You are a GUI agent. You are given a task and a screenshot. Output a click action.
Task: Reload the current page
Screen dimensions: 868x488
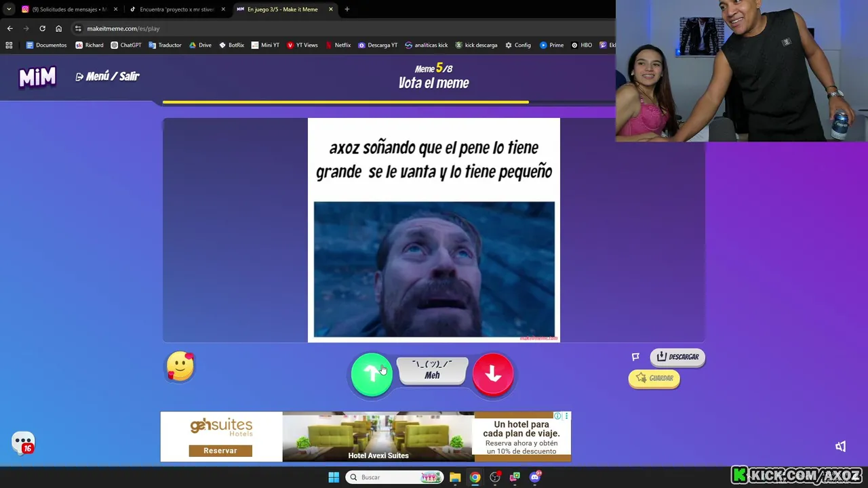pyautogui.click(x=42, y=28)
